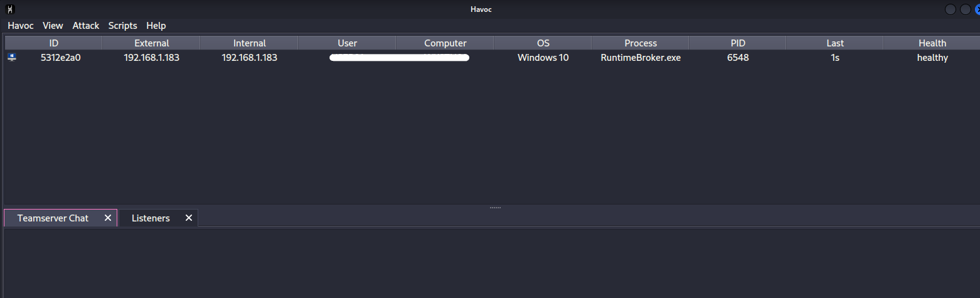The image size is (980, 298).
Task: Open the Help menu
Action: click(x=156, y=26)
